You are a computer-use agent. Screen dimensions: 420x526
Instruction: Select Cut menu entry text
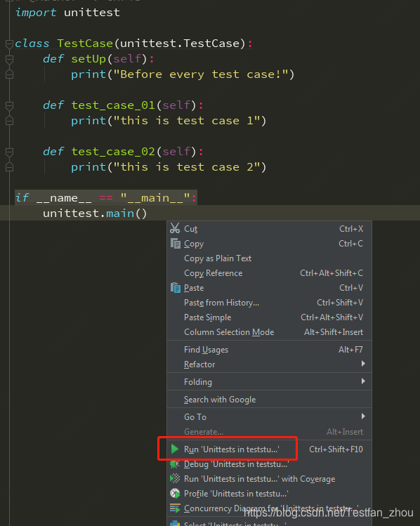click(190, 229)
